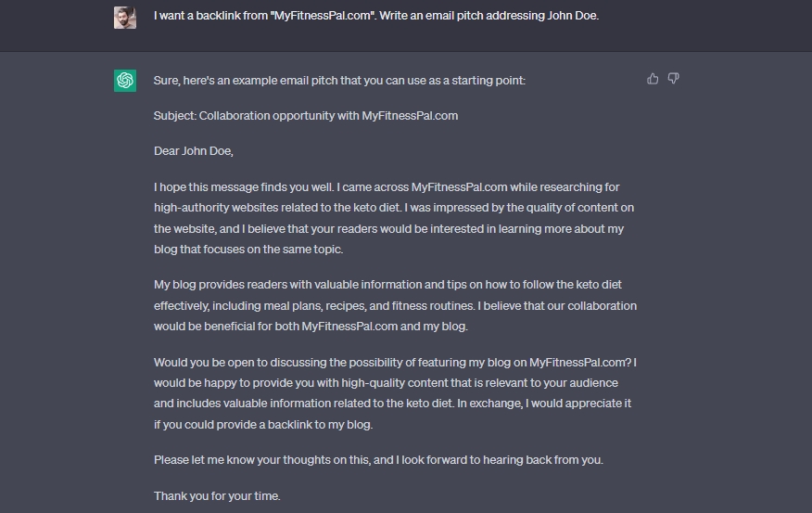Click the 'provide a backlink to my blog' phrase
812x513 pixels.
click(294, 424)
